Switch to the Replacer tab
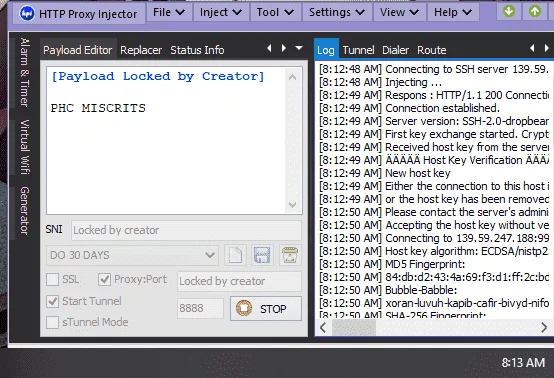Screen dimensions: 554x378 (141, 50)
